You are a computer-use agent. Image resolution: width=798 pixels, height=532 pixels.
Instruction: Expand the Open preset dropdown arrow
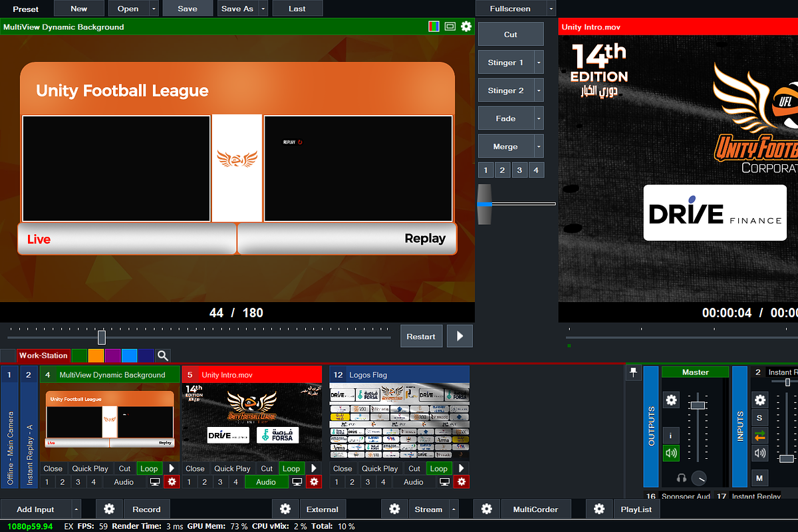click(154, 9)
